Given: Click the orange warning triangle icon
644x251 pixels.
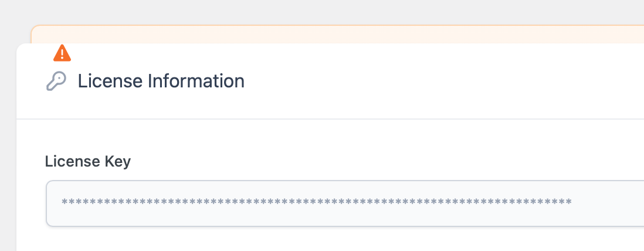Looking at the screenshot, I should coord(62,53).
